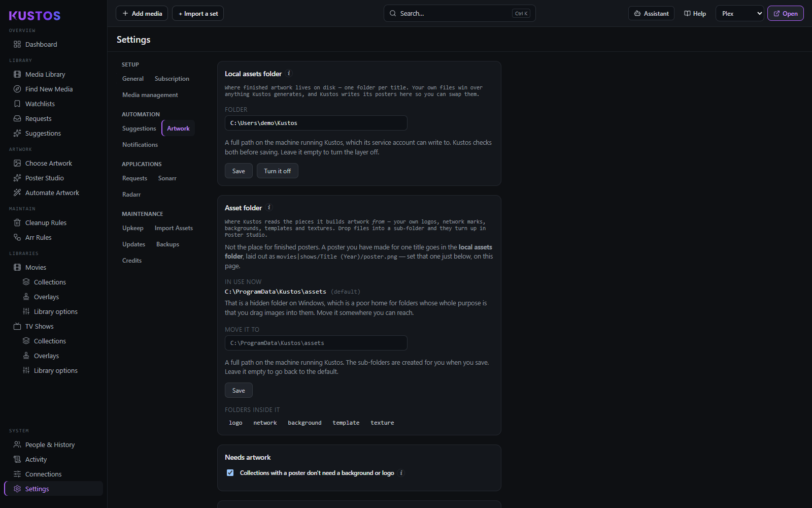
Task: Click the Media Library film icon
Action: tap(17, 74)
